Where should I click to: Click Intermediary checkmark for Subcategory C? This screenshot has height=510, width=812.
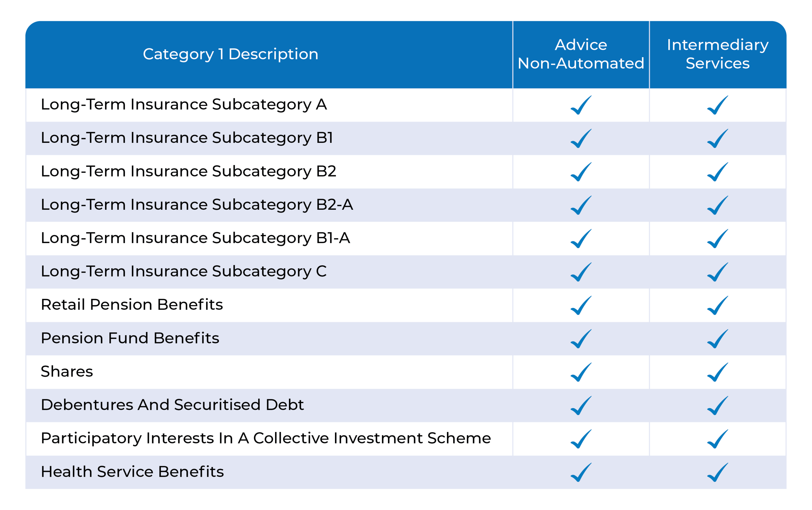pos(717,272)
